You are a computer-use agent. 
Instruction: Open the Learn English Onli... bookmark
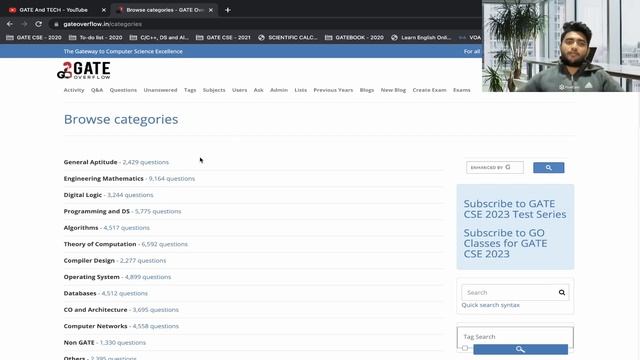(421, 38)
